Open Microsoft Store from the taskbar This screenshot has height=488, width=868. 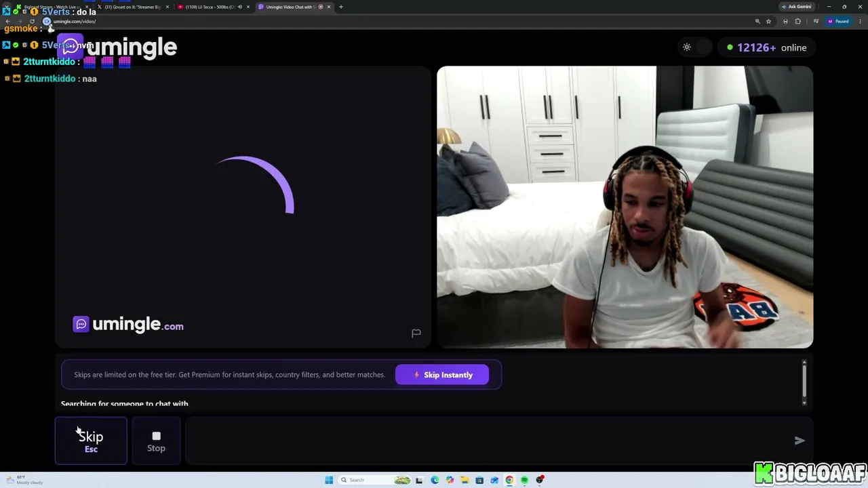tap(479, 480)
